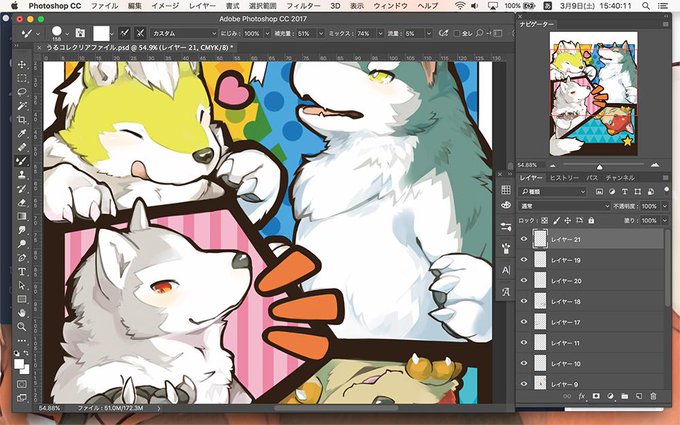Switch to the チャンネル tab
The width and height of the screenshot is (680, 425).
pyautogui.click(x=620, y=178)
